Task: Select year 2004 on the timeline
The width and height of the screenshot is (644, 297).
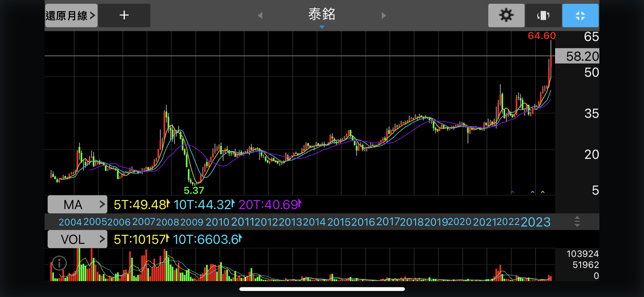Action: click(70, 222)
